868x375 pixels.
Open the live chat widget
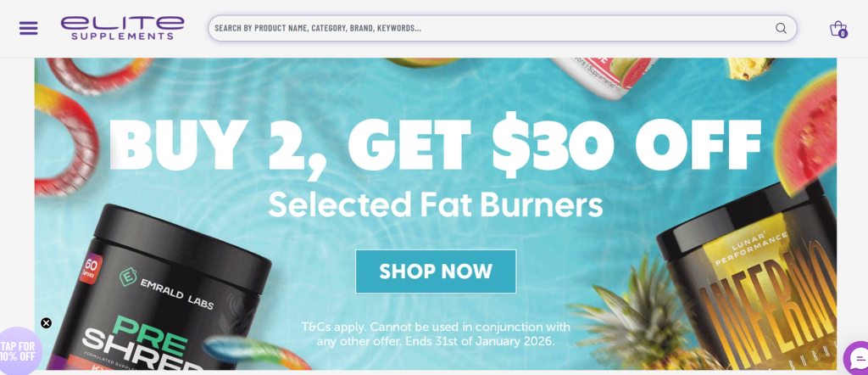[x=856, y=358]
